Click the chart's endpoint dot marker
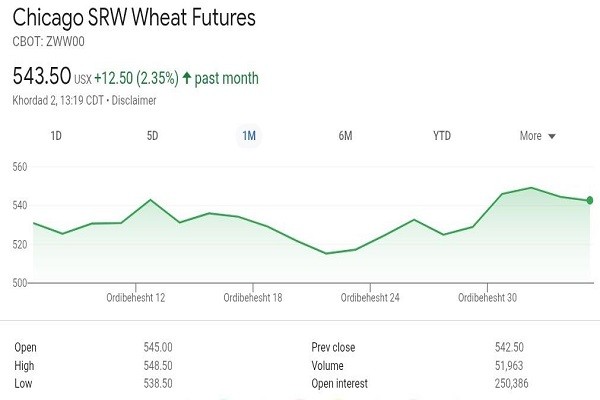This screenshot has height=400, width=600. 590,200
